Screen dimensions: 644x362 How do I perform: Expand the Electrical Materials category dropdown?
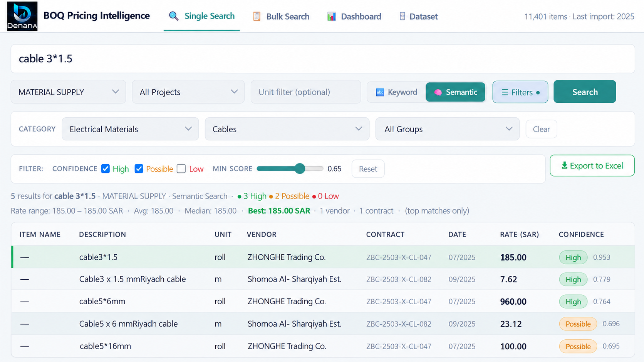(130, 129)
